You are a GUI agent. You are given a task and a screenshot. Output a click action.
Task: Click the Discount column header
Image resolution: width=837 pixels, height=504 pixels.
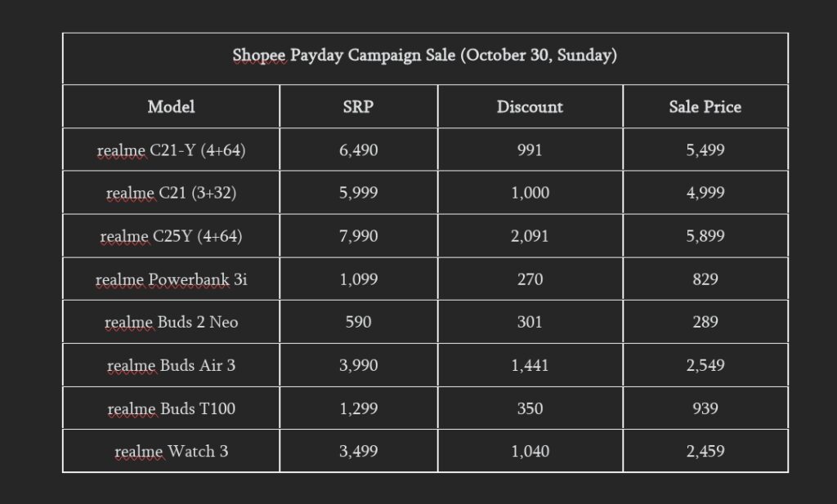point(530,107)
